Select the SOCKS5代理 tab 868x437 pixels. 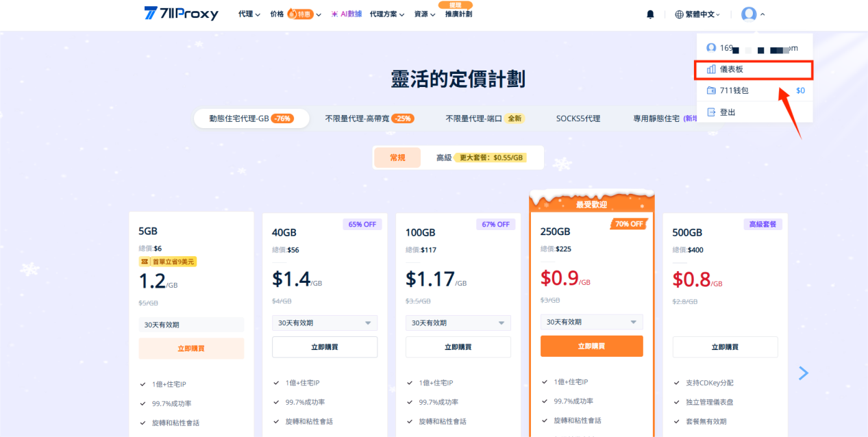pyautogui.click(x=578, y=118)
